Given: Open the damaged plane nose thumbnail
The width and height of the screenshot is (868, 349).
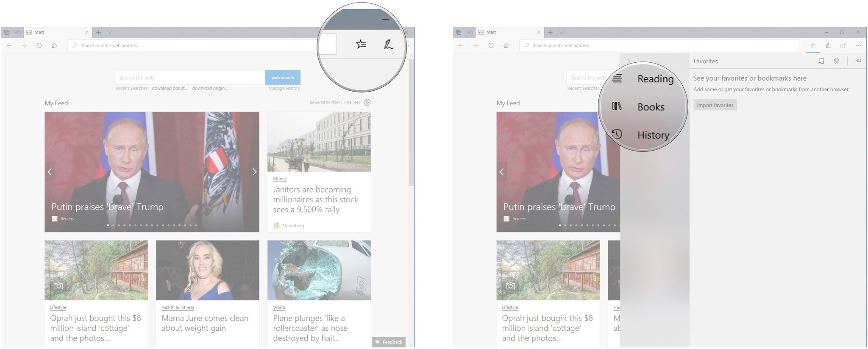Looking at the screenshot, I should click(319, 271).
